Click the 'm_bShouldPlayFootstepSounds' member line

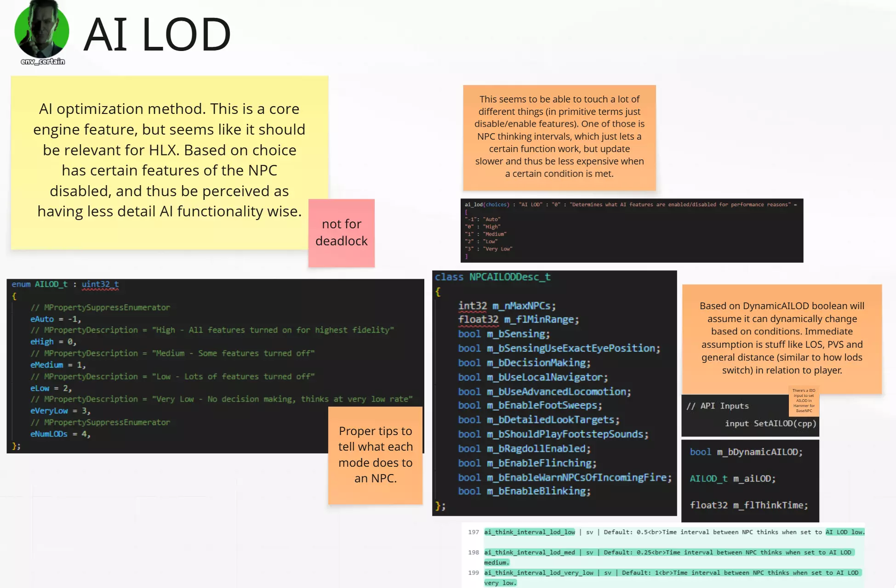pyautogui.click(x=553, y=434)
